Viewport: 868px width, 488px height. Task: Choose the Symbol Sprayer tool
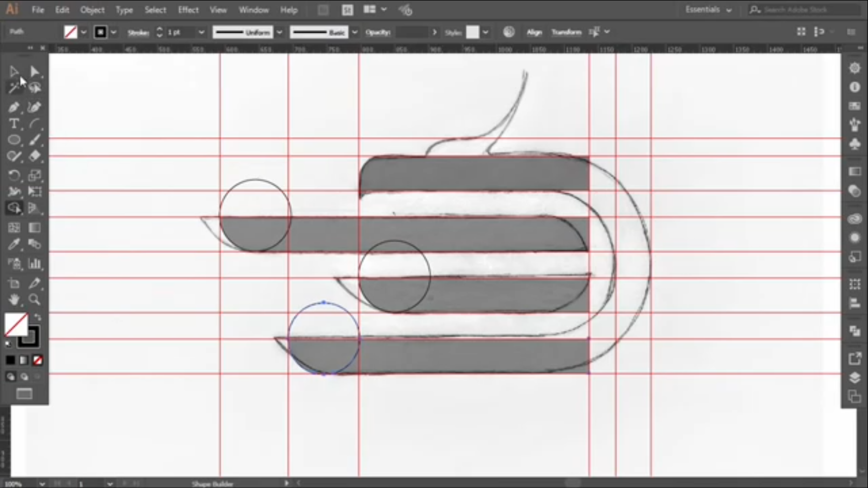coord(14,264)
